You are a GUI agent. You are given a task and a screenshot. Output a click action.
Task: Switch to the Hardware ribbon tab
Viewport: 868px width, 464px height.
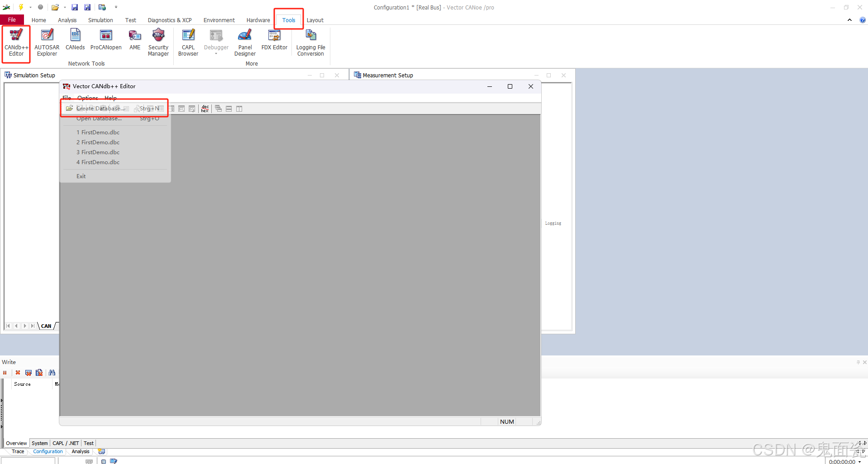tap(258, 20)
